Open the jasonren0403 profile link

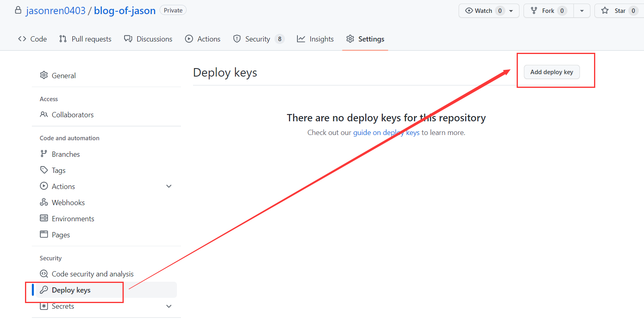[x=56, y=11]
